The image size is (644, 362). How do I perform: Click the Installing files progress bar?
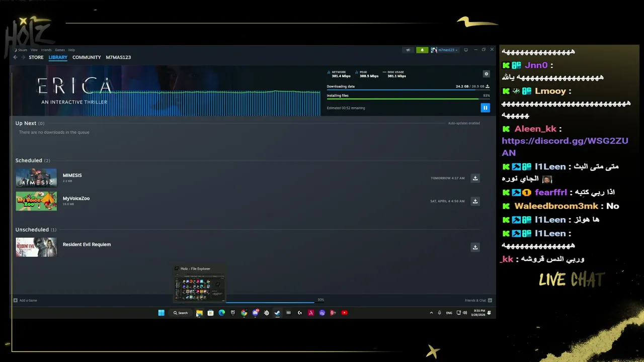(408, 99)
